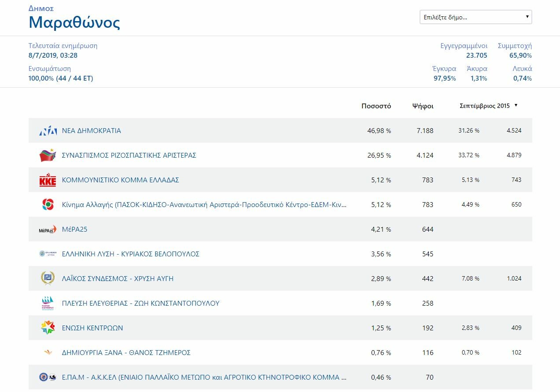Image resolution: width=560 pixels, height=392 pixels.
Task: Open ΕΛΛΗΝΙΚΗ ΛΥΣΗ - ΚΥΡΙΑΚΟΣ ΒΕΛΟΠΟΥΛΟΣ link
Action: [131, 254]
